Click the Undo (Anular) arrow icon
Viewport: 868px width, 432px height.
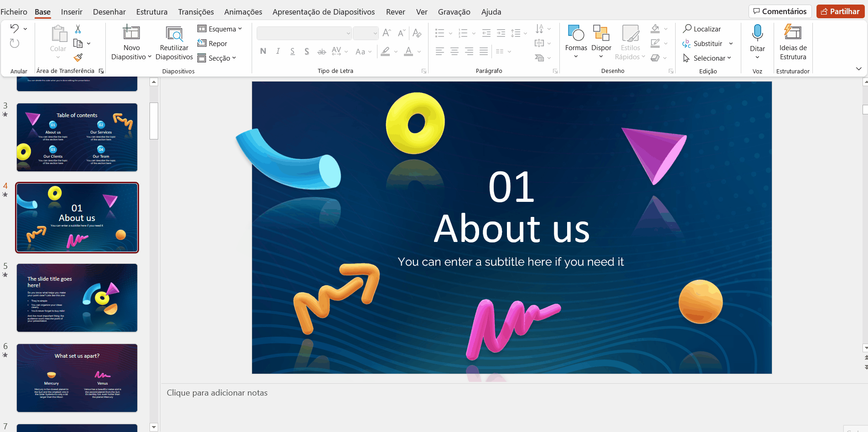[15, 29]
